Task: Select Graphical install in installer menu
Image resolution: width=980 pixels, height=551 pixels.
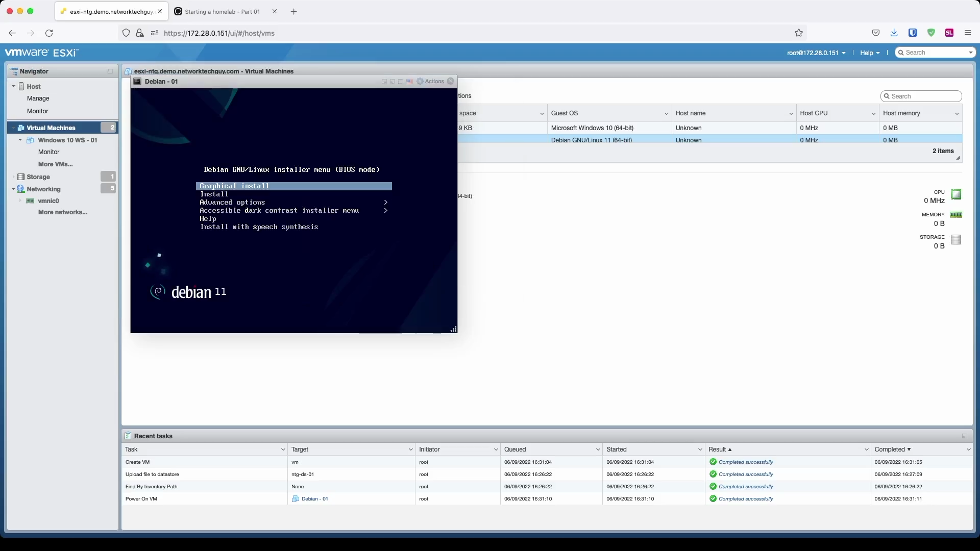Action: pyautogui.click(x=294, y=186)
